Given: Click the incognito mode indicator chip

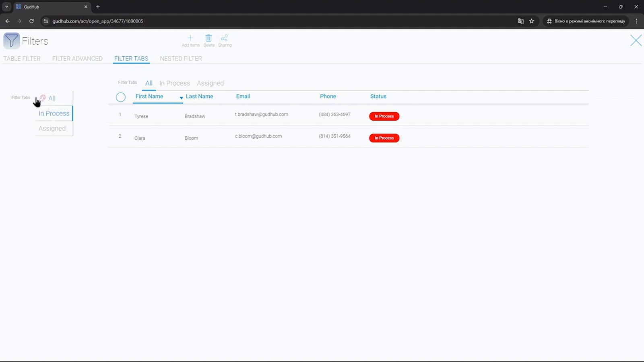Looking at the screenshot, I should coord(586,21).
